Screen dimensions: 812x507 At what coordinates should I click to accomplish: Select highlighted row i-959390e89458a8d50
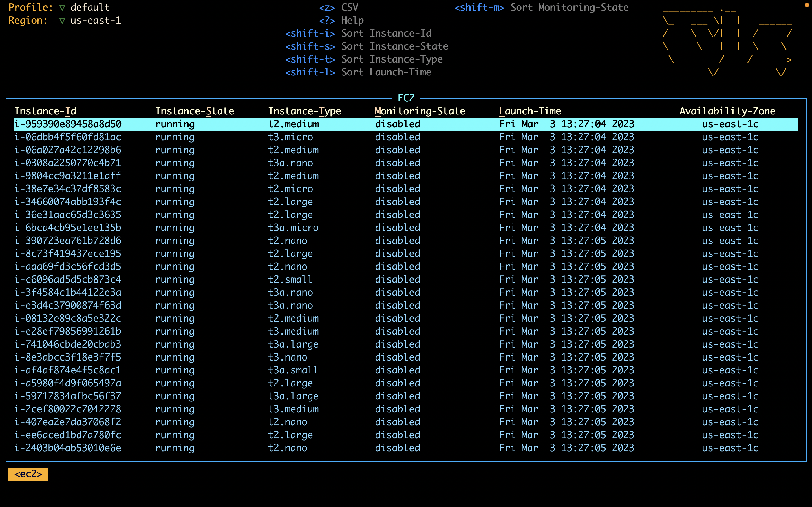click(68, 124)
